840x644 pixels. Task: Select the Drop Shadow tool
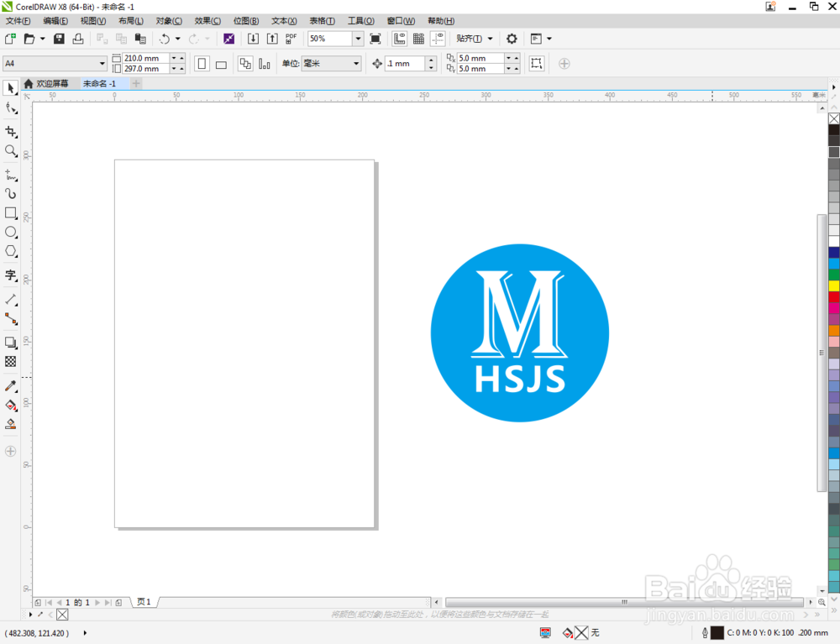pos(11,343)
